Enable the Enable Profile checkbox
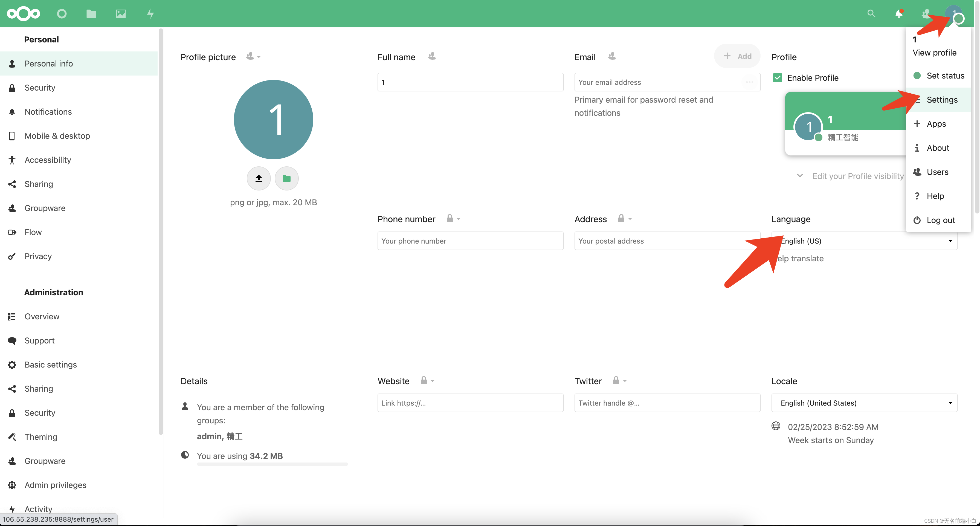This screenshot has height=526, width=980. (x=778, y=77)
